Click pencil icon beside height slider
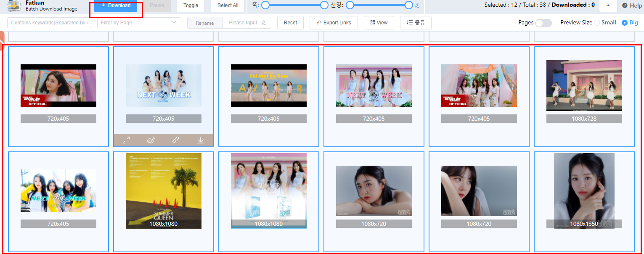 coord(417,5)
